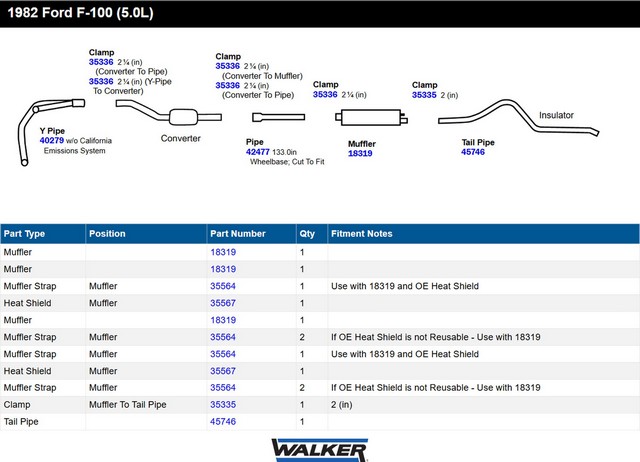This screenshot has width=640, height=462.
Task: Open 18319 link under the diagram's Muffler label
Action: pos(360,154)
